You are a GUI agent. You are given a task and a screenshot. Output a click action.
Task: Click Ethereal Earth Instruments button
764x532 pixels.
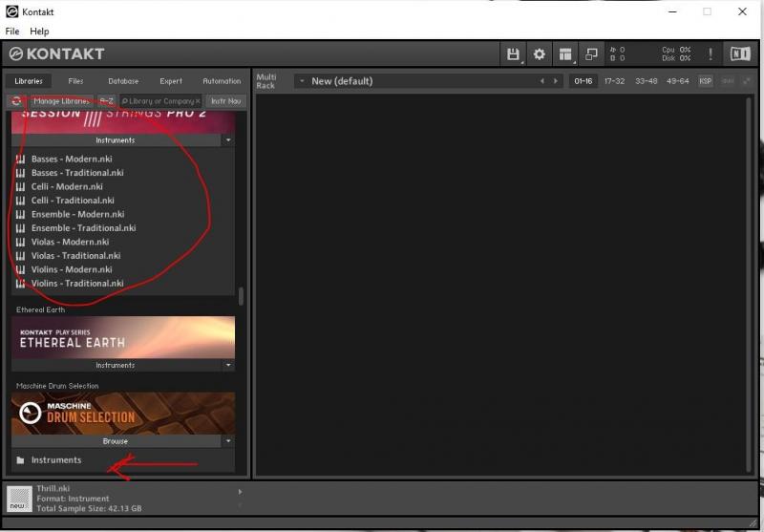116,365
